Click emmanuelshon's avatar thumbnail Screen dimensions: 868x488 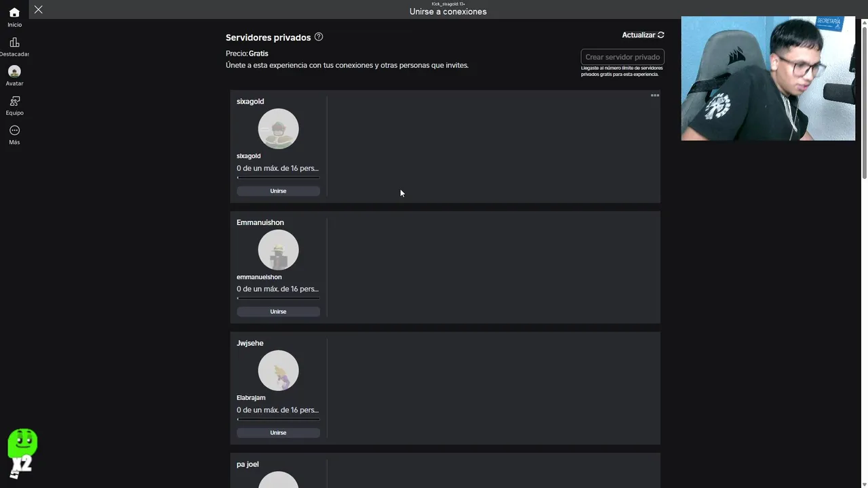click(278, 249)
